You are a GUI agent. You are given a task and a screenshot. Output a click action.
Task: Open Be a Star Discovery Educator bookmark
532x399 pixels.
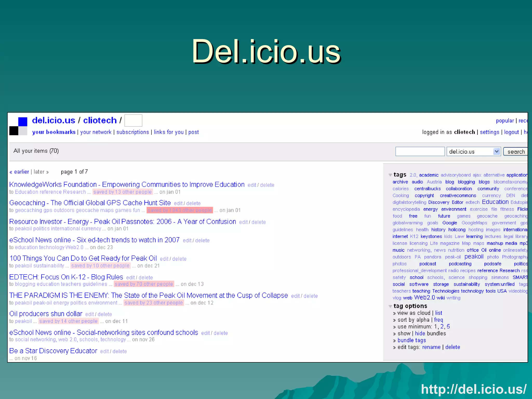[53, 351]
